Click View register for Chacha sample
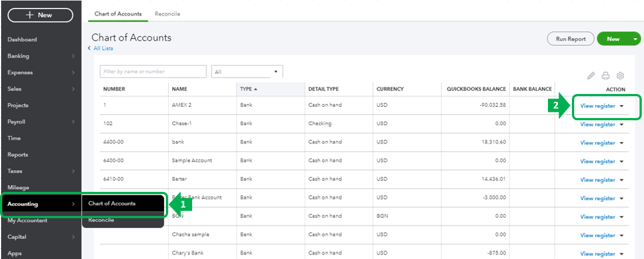This screenshot has height=259, width=644. 598,236
